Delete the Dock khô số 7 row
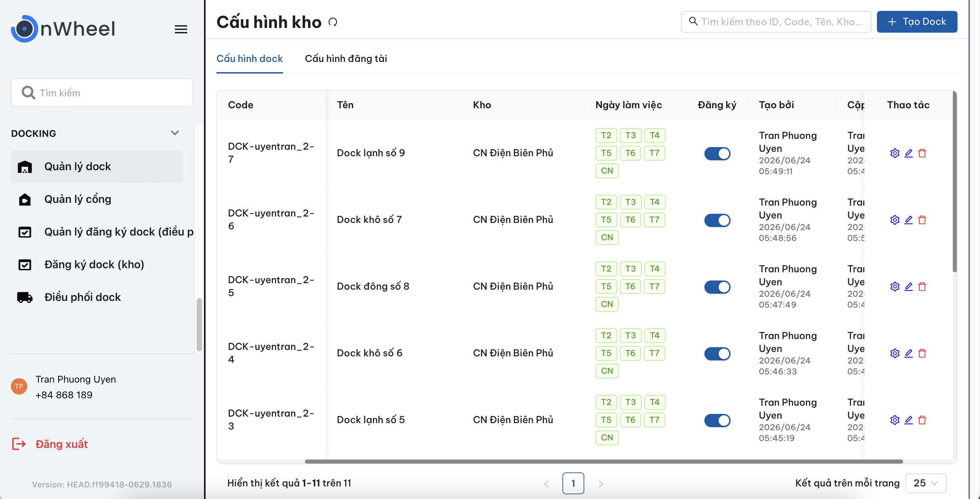Viewport: 980px width, 499px height. click(922, 220)
